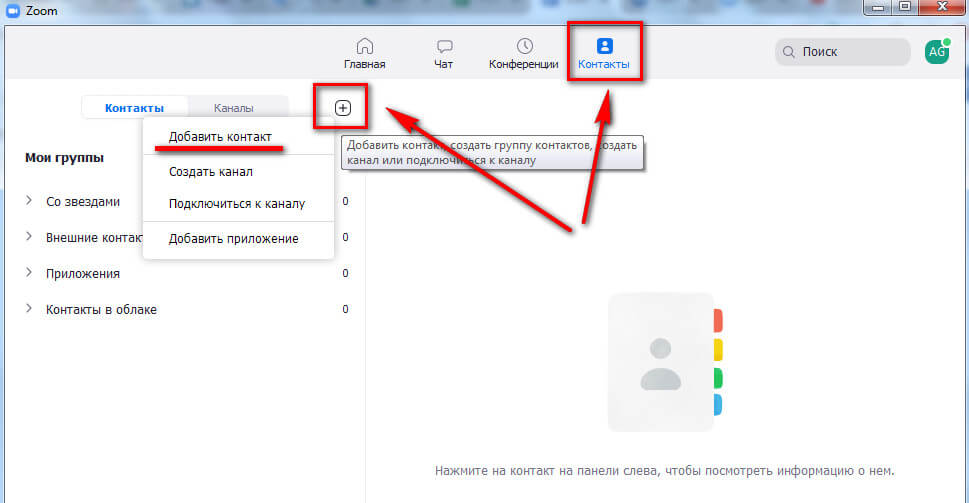This screenshot has height=503, width=969.
Task: Maximize the Zoom window
Action: click(905, 7)
